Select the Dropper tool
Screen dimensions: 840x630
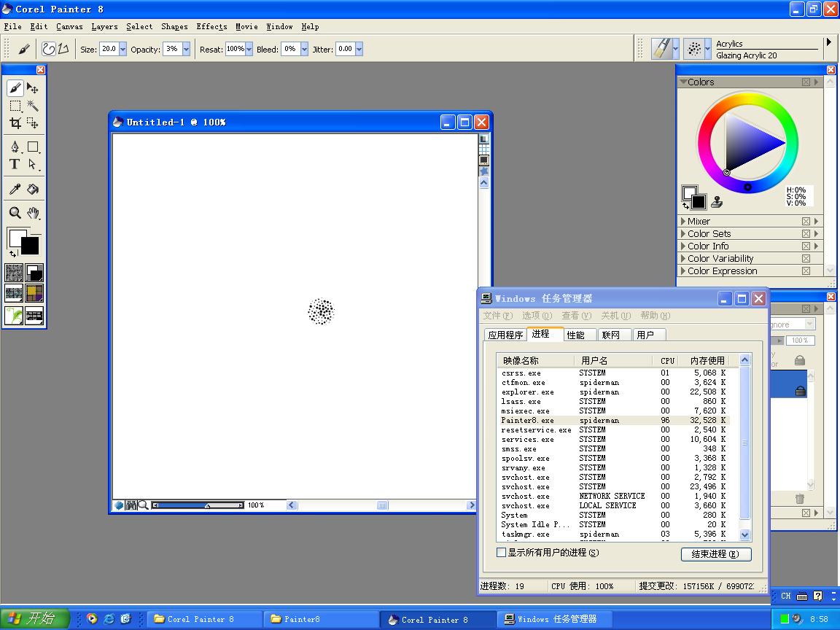point(15,189)
